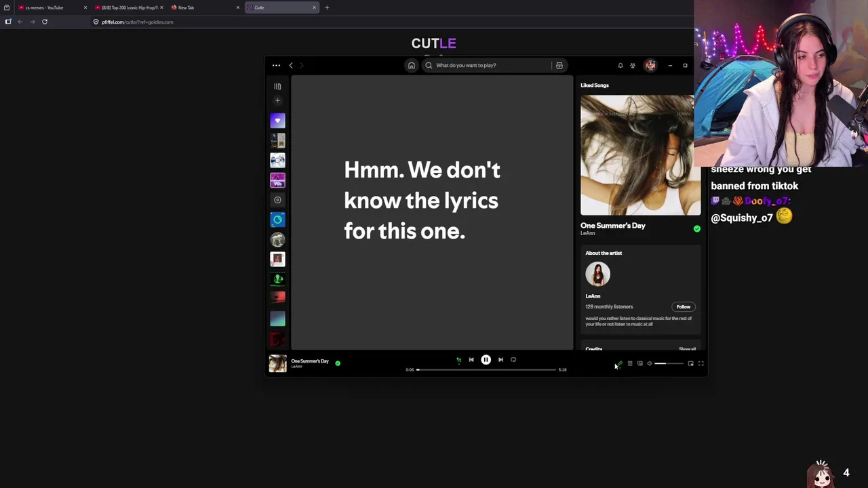Open the grey circle item in the sidebar

277,200
